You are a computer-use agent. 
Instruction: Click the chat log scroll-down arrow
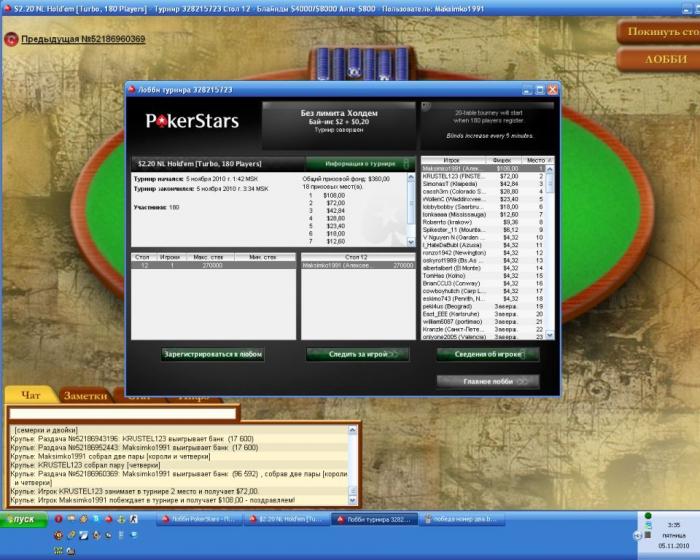[x=352, y=500]
